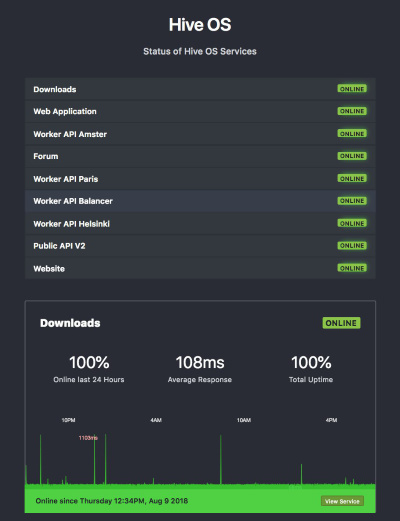Click the ONLINE badge beside Downloads row
Image resolution: width=400 pixels, height=521 pixels.
(x=352, y=89)
